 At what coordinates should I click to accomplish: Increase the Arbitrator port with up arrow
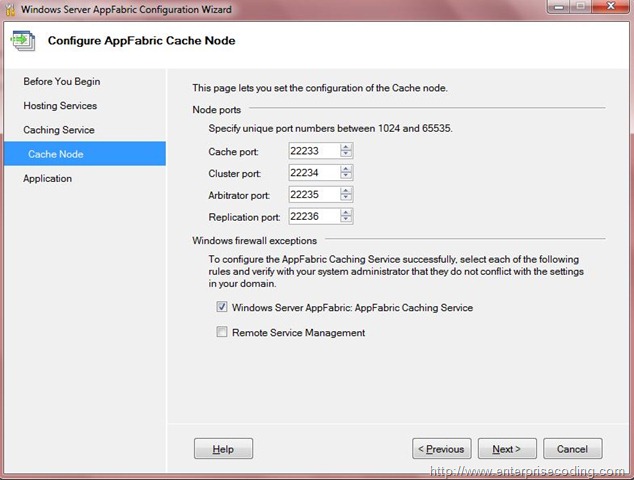tap(346, 190)
